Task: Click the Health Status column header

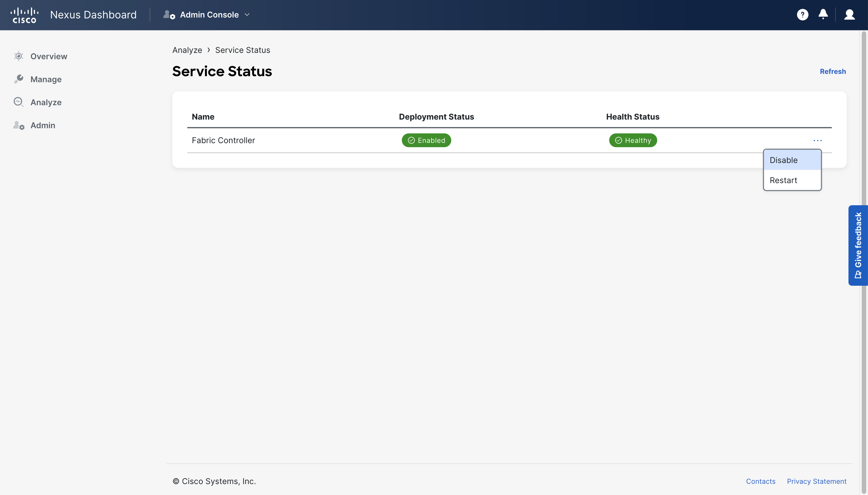Action: [x=633, y=117]
